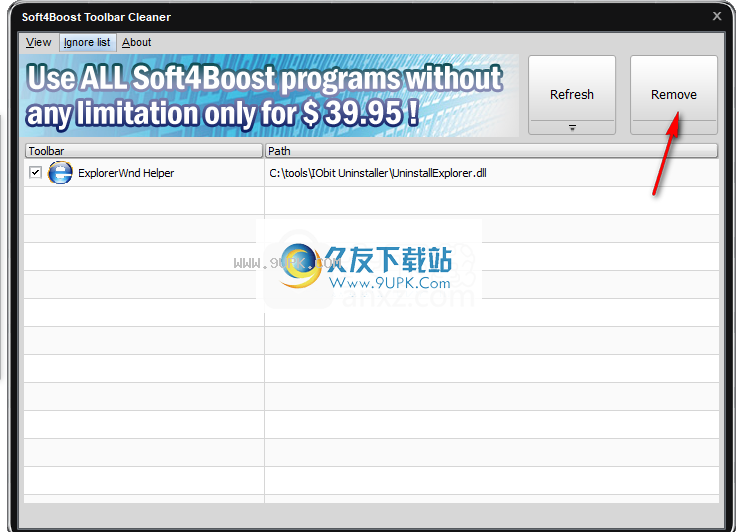The height and width of the screenshot is (532, 739).
Task: Click the Internet Explorer icon beside ExplorerWnd Helper
Action: 60,172
